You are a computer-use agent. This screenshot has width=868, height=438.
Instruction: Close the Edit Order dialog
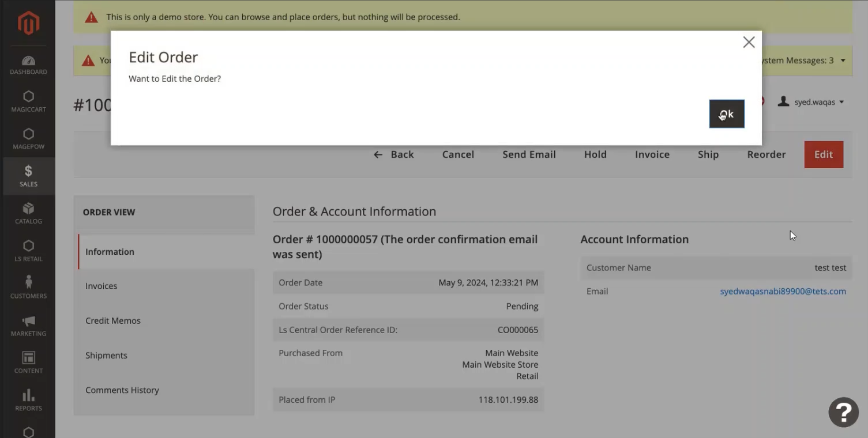click(x=749, y=42)
